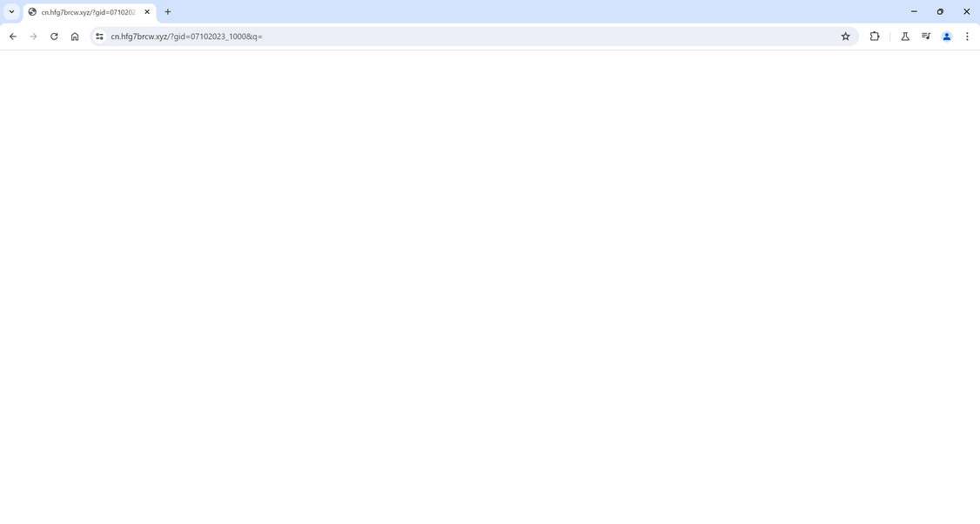
Task: Close the cn.hfg7brcw.xyz tab
Action: (x=147, y=11)
